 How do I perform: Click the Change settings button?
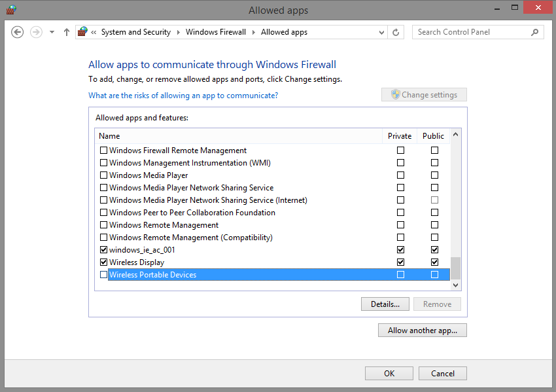[x=424, y=95]
